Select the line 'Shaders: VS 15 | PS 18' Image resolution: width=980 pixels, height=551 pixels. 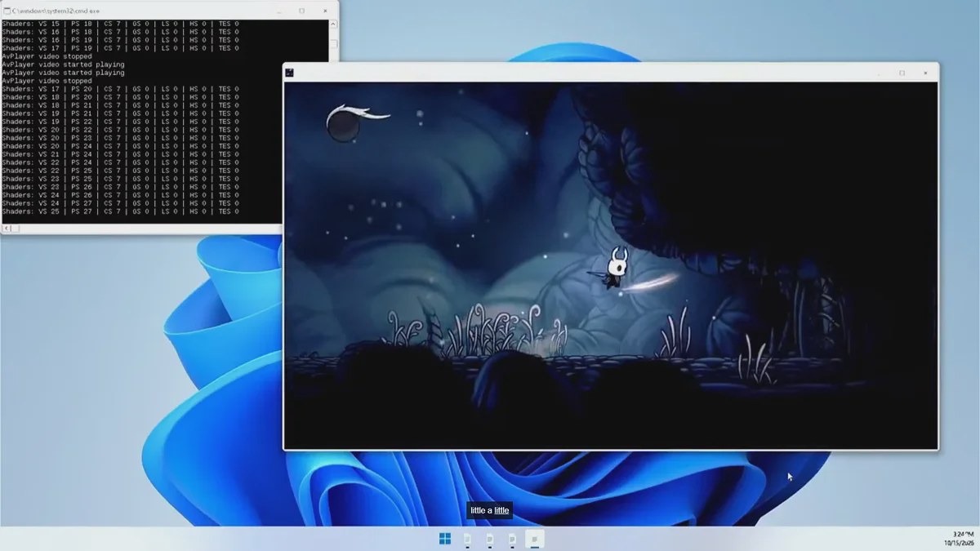[x=121, y=24]
